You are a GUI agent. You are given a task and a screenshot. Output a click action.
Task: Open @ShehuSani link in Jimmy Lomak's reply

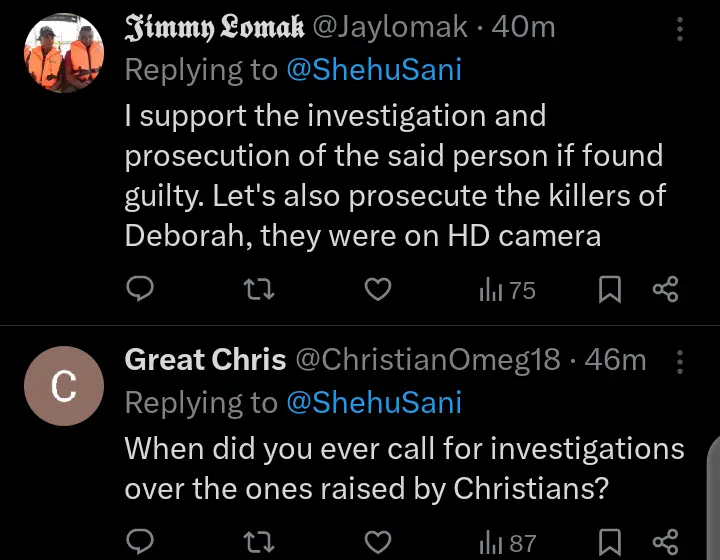pos(373,69)
